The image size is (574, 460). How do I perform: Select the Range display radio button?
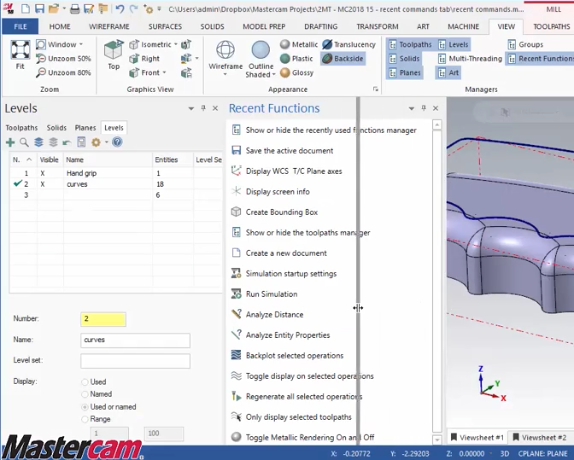(85, 419)
